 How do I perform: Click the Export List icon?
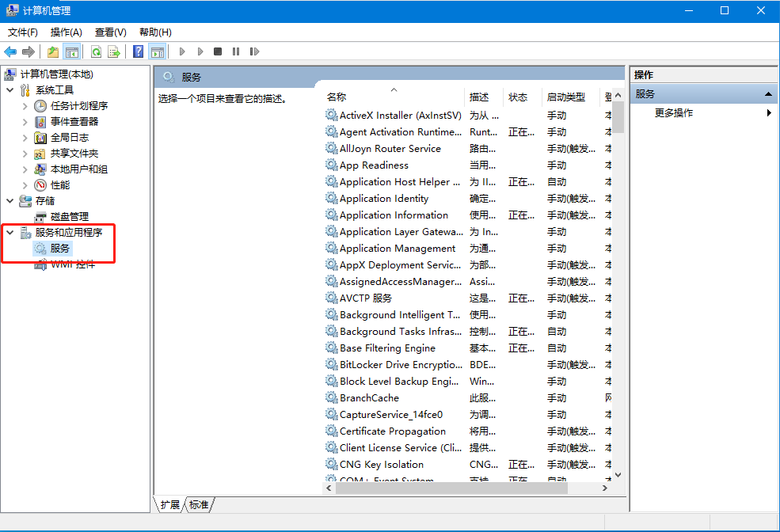(x=113, y=51)
